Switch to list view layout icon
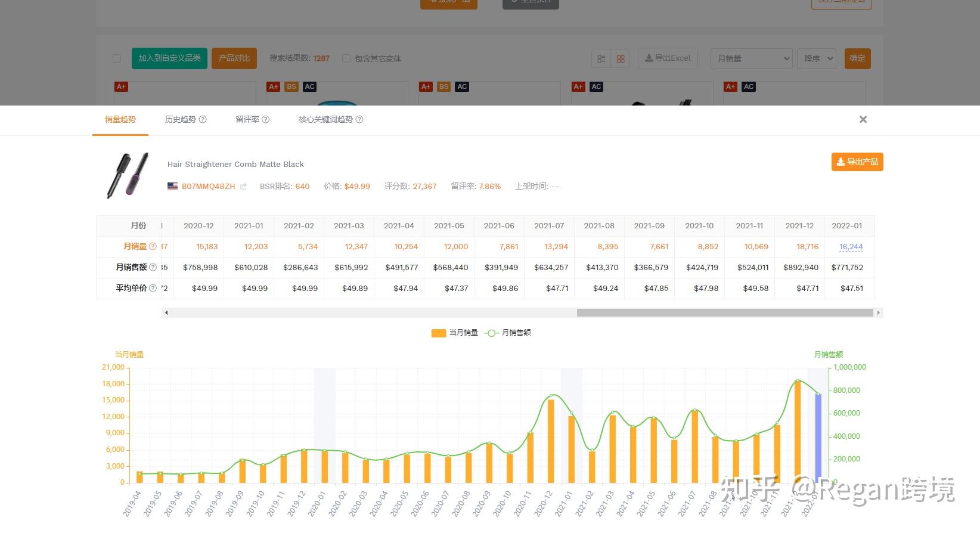Screen dimensions: 980x533 (601, 58)
